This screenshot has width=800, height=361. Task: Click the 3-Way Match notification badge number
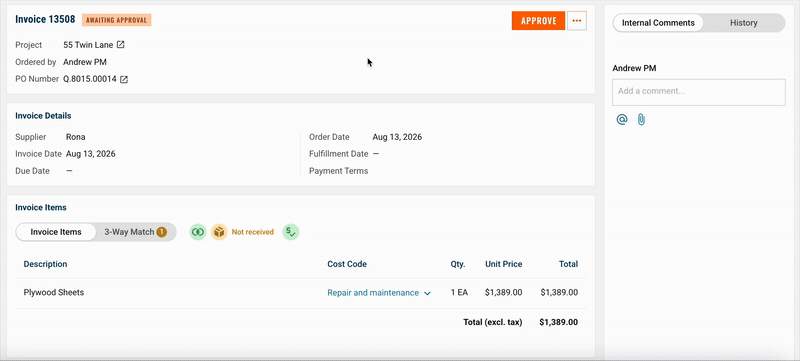click(161, 232)
